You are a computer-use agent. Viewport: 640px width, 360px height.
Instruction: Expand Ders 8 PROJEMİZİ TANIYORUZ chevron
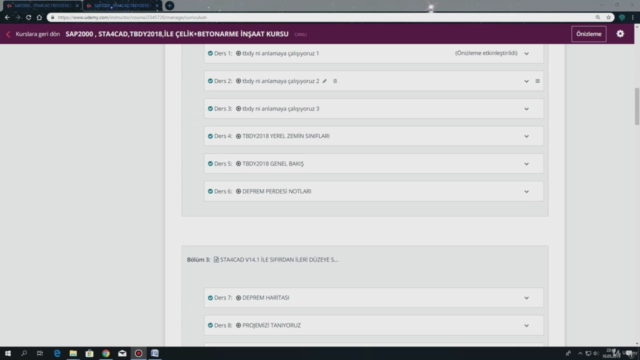pos(527,326)
